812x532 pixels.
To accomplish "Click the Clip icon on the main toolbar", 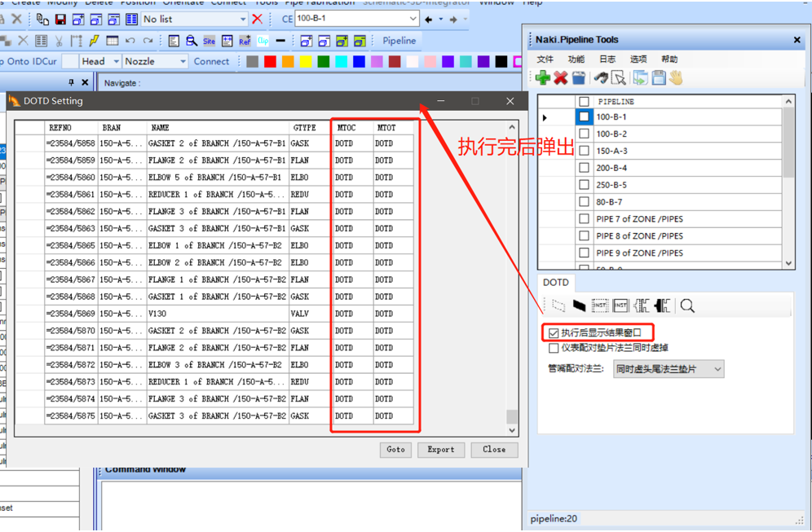I will (263, 40).
